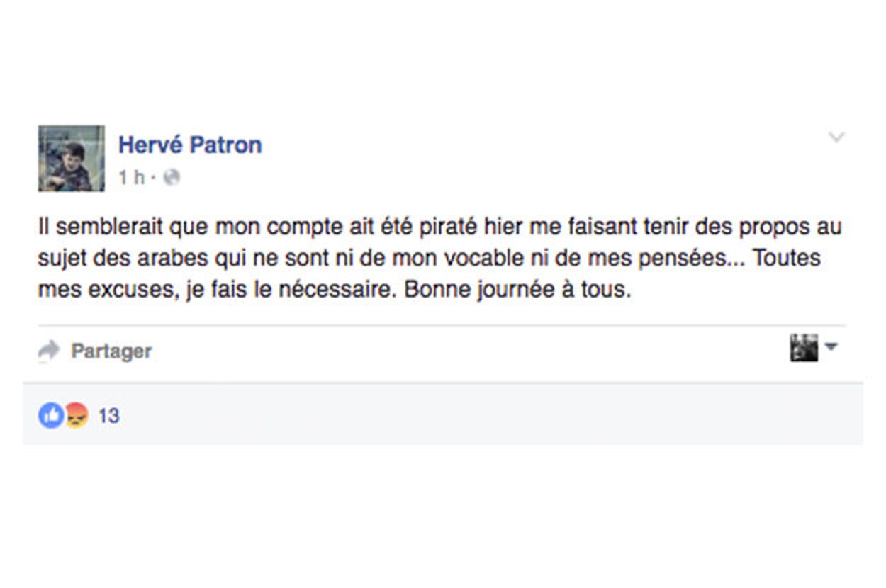
Task: Click the angry face reaction icon
Action: coord(77,415)
